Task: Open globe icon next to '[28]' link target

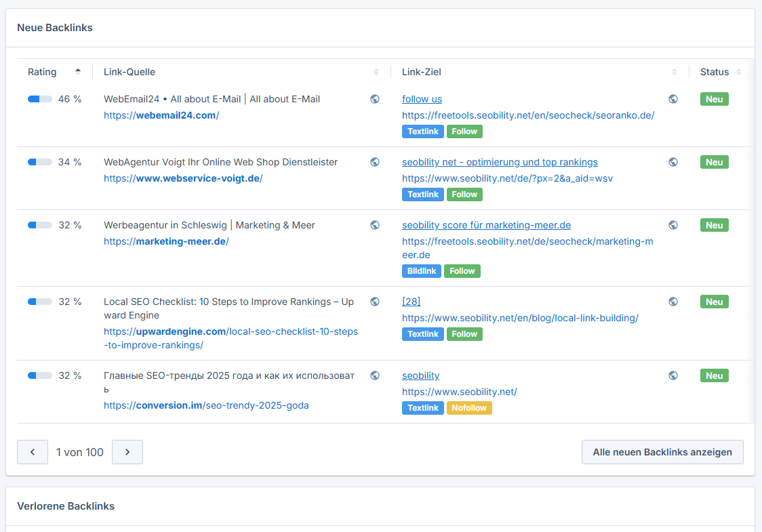Action: click(673, 302)
